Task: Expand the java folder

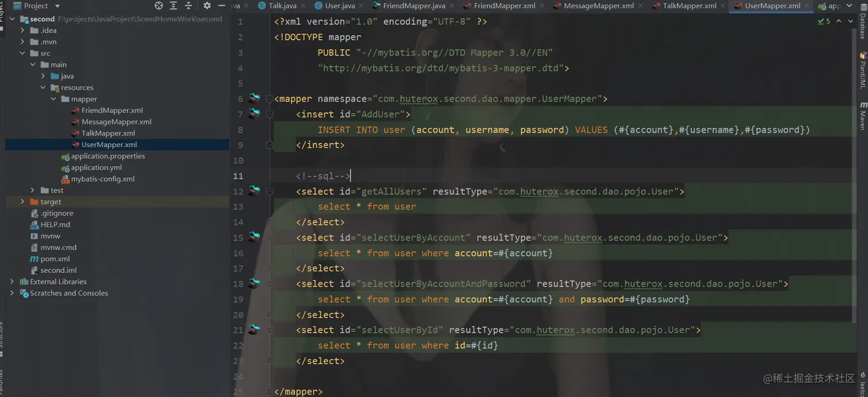Action: tap(43, 76)
